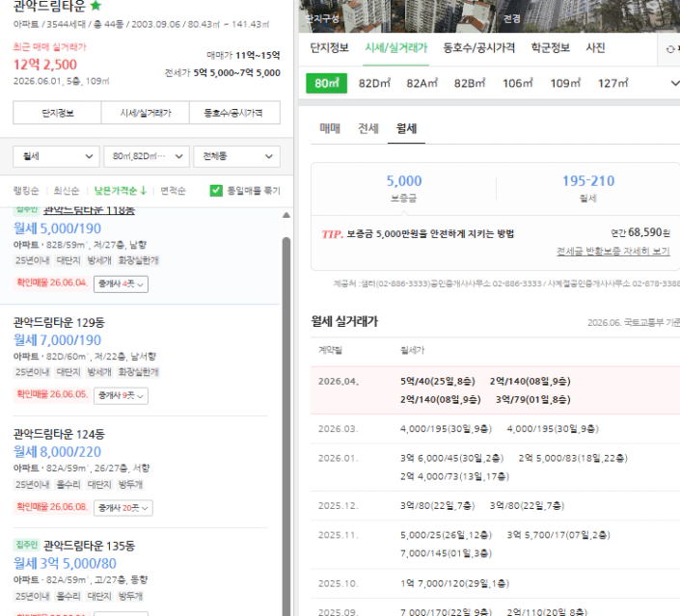The width and height of the screenshot is (680, 616).
Task: Click 1억 7,000/120(29일,1층) entry
Action: coord(454,583)
